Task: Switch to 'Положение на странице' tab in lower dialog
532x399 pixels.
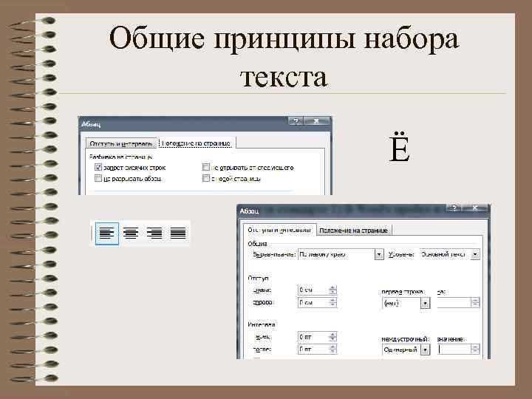Action: [x=353, y=231]
